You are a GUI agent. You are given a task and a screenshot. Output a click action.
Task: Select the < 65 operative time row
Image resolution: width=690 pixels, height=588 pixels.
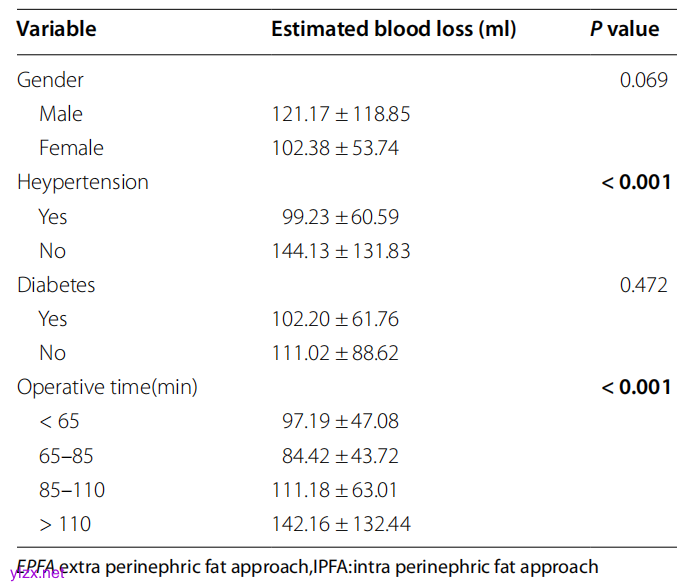60,421
